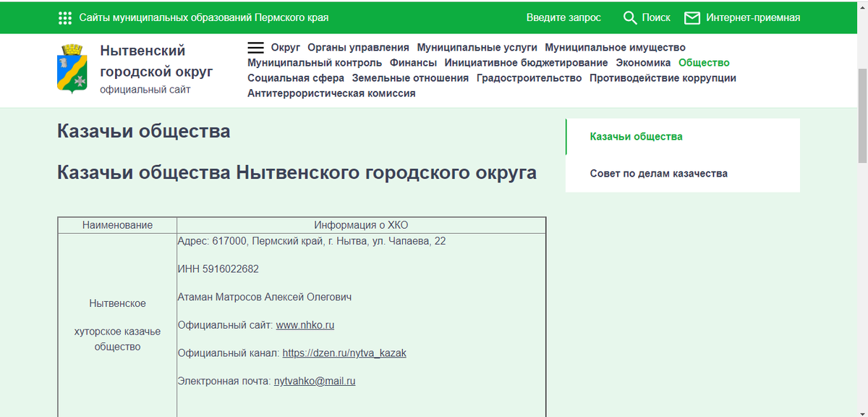Image resolution: width=868 pixels, height=417 pixels.
Task: Click 'Казачьи общества' page heading
Action: coord(144,131)
